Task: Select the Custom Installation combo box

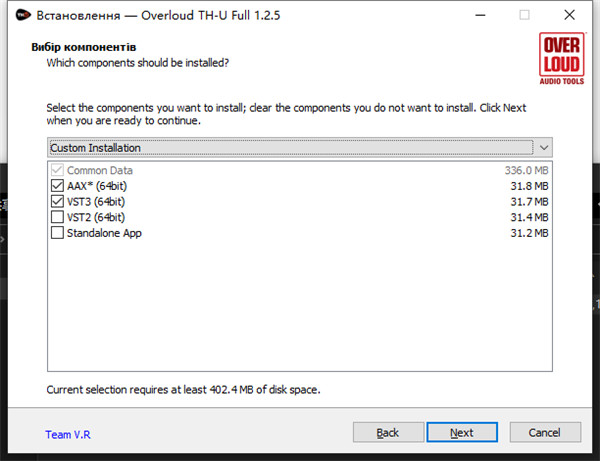Action: [300, 147]
